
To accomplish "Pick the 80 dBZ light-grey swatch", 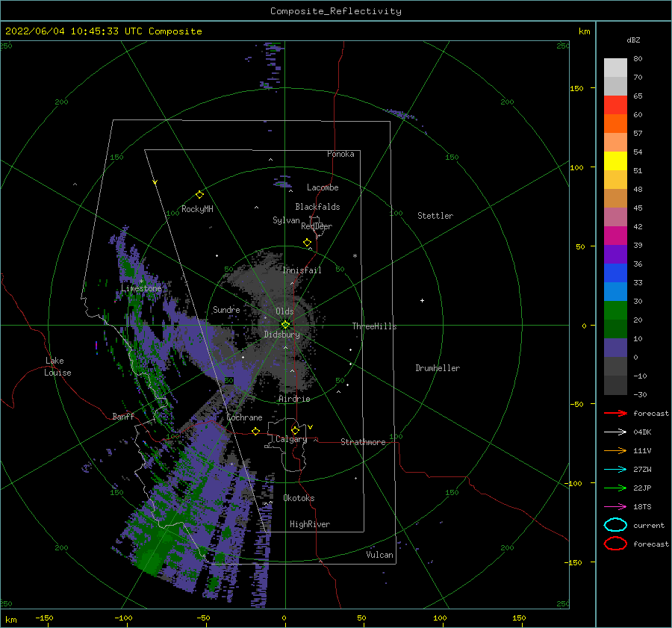I will (615, 68).
